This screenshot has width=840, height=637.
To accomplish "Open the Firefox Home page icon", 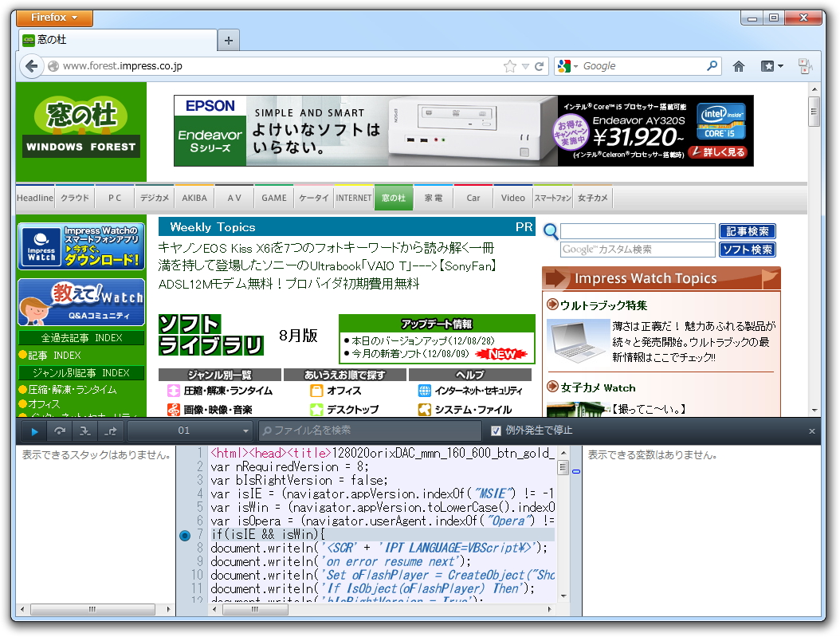I will click(738, 66).
